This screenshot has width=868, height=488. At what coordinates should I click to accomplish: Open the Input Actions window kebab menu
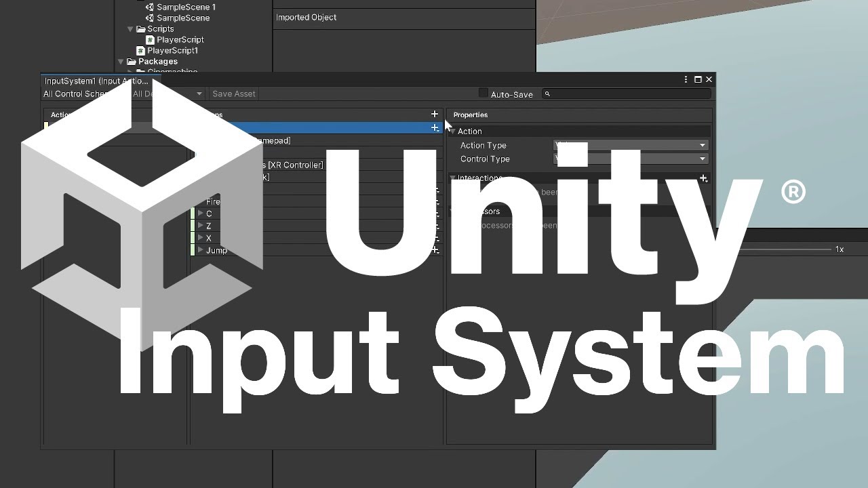[x=686, y=79]
